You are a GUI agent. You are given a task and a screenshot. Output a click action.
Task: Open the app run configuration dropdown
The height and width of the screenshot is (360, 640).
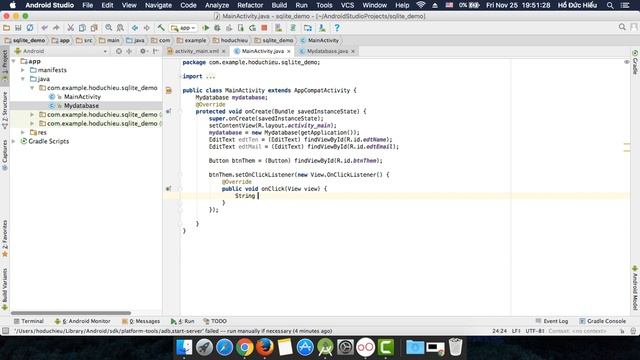[x=184, y=28]
